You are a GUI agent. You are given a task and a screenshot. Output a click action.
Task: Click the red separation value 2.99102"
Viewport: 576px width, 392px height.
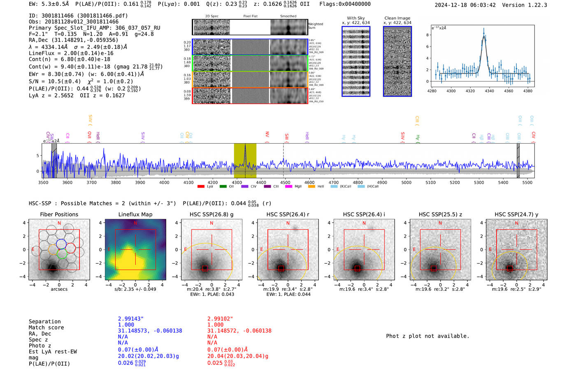pos(220,319)
